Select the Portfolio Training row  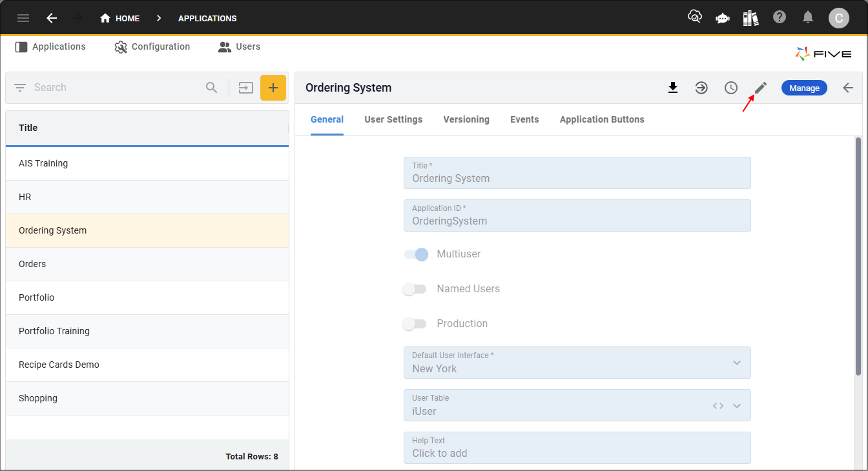tap(147, 332)
